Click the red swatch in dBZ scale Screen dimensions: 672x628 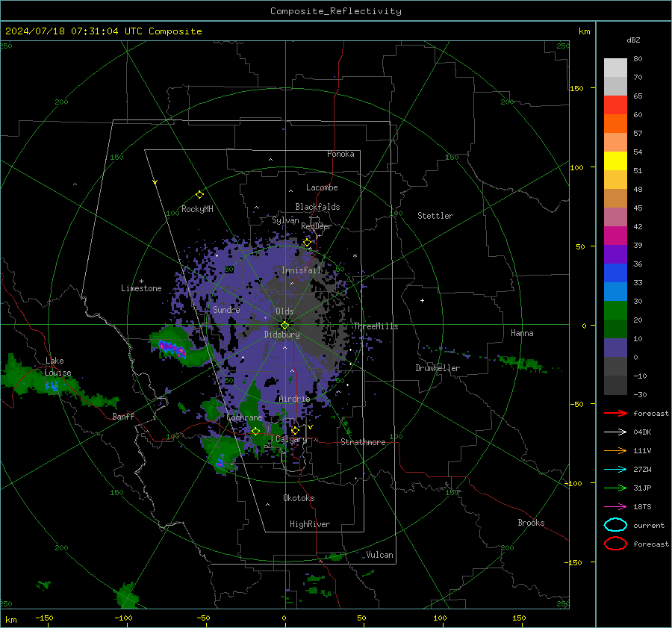pos(615,105)
